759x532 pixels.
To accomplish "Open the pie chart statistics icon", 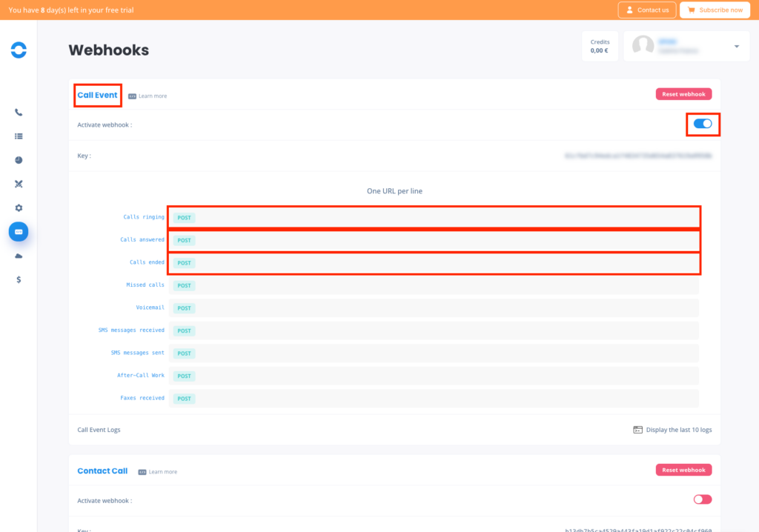I will [19, 160].
